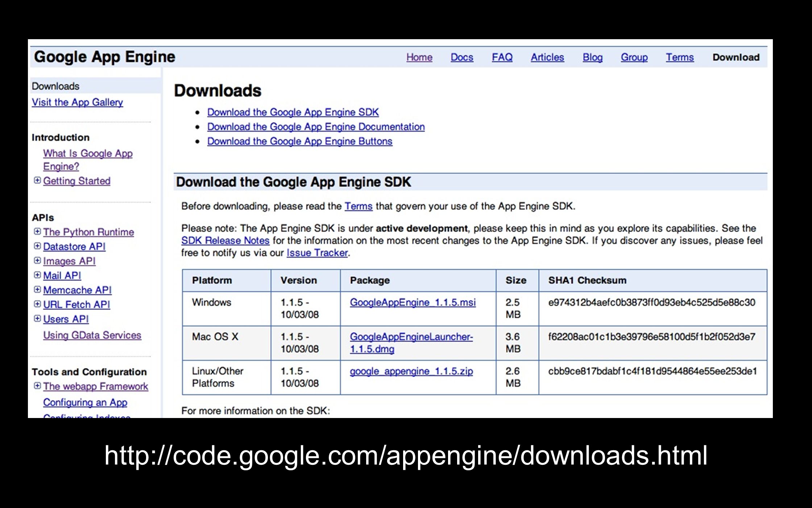Open the Mail API link
The image size is (812, 508).
(x=62, y=275)
